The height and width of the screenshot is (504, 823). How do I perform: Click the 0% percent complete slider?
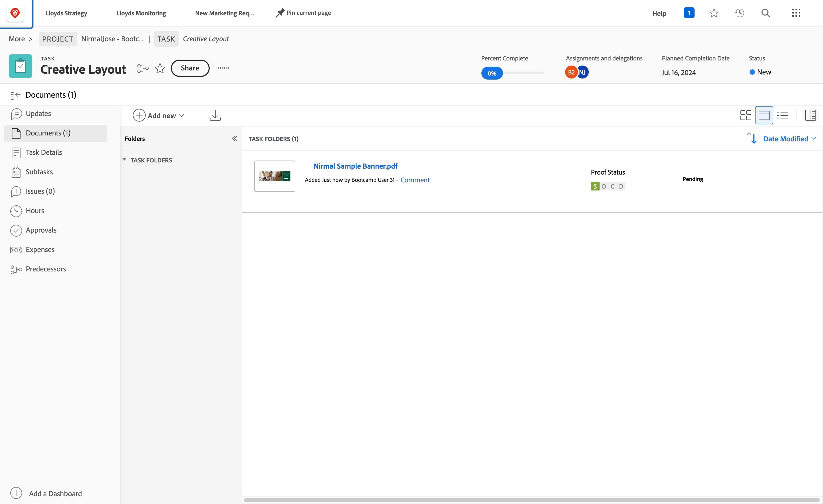pyautogui.click(x=492, y=73)
